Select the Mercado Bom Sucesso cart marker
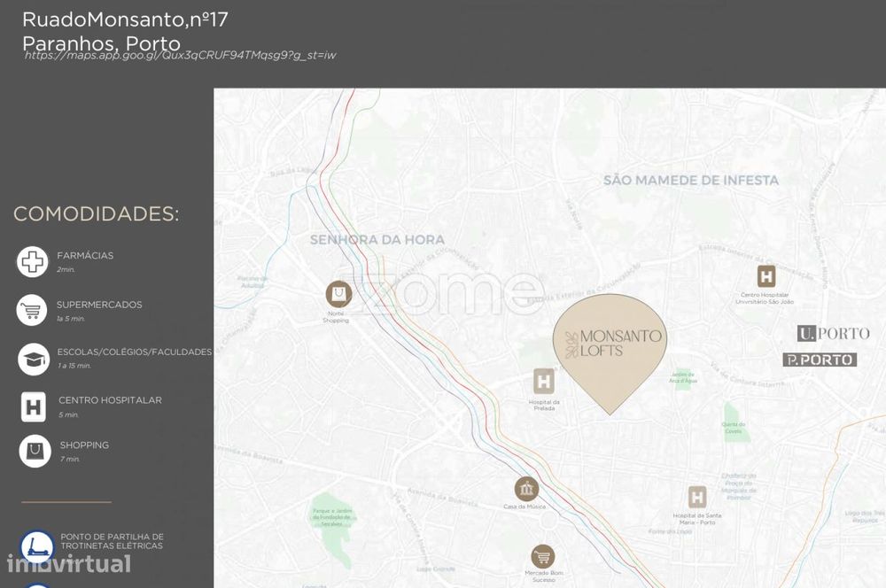This screenshot has height=588, width=886. (x=542, y=557)
